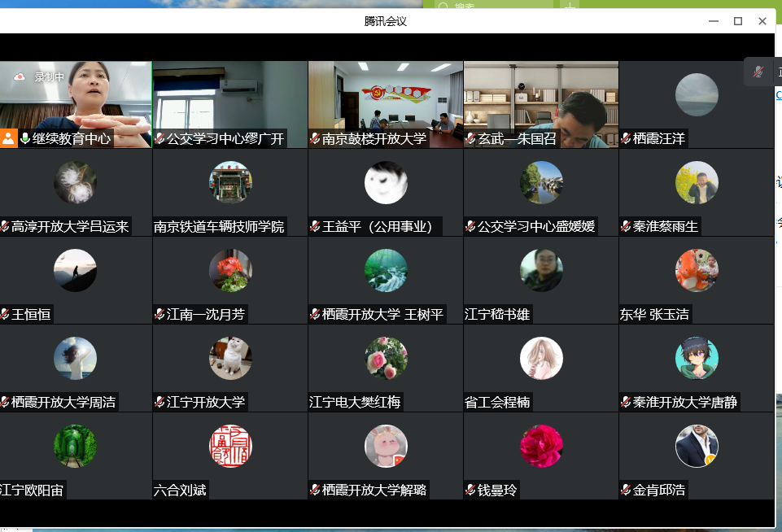Click the name label 省工会程楠
This screenshot has width=782, height=532.
497,402
